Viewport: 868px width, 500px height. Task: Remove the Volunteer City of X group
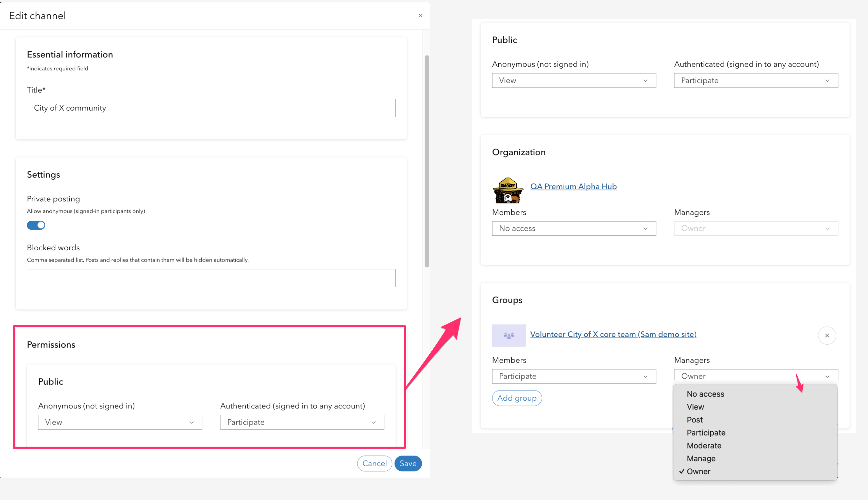[827, 335]
